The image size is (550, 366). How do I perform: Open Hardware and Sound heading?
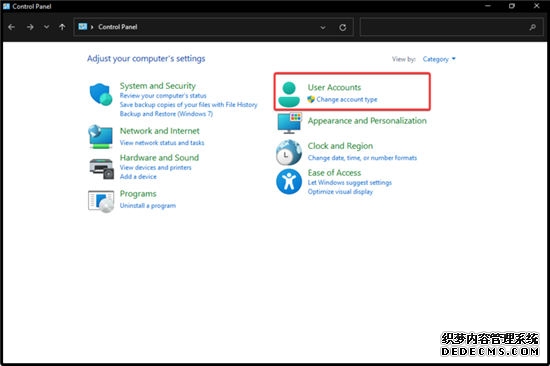click(x=159, y=158)
